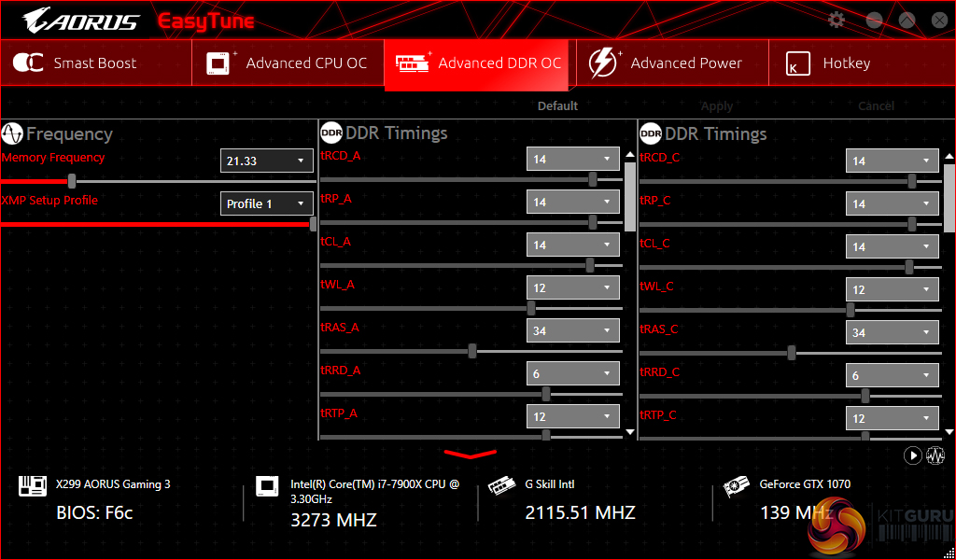The image size is (956, 560).
Task: Click the graphics card icon beside GeForce GTX
Action: pyautogui.click(x=736, y=486)
